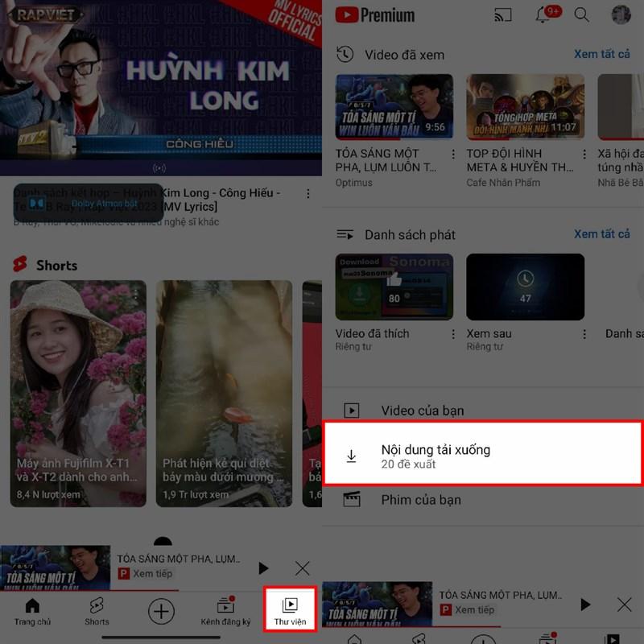Image resolution: width=644 pixels, height=644 pixels.
Task: Open more options for TOP ĐỘI HÌNH META video
Action: [584, 155]
